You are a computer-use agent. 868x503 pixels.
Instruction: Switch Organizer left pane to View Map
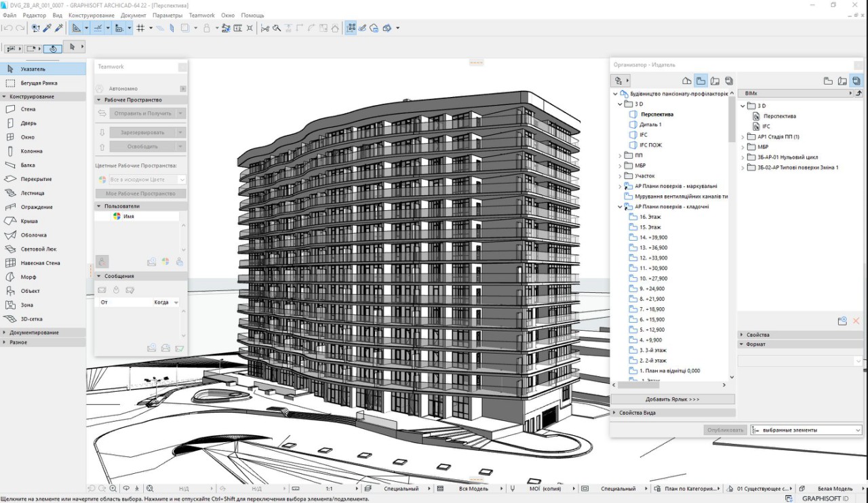pos(701,81)
